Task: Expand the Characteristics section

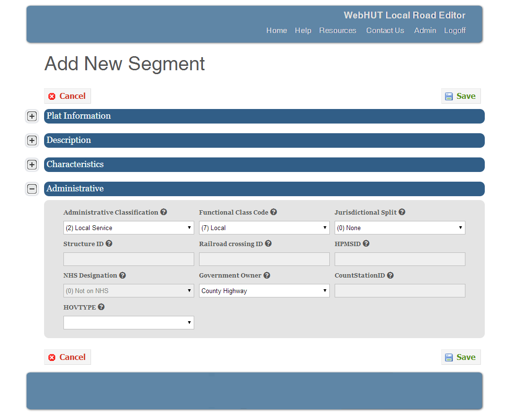Action: [x=32, y=165]
